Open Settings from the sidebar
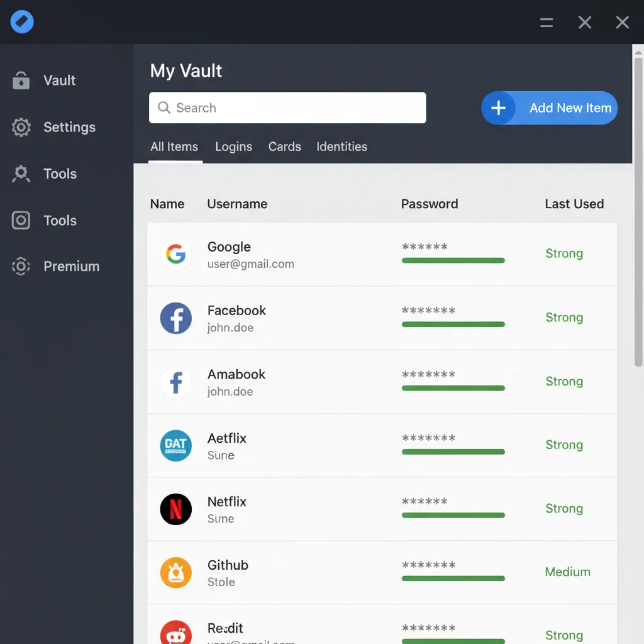Screen dimensions: 644x644 (x=69, y=127)
